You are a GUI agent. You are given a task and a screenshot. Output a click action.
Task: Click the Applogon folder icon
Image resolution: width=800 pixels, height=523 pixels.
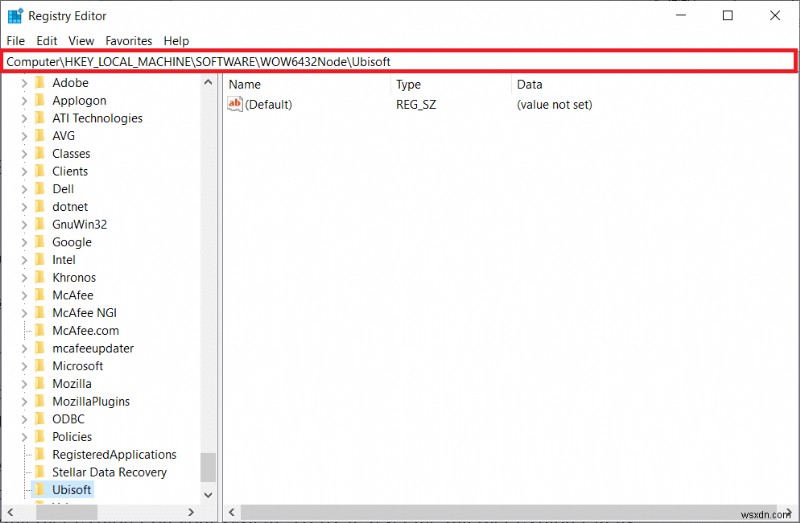pos(40,101)
